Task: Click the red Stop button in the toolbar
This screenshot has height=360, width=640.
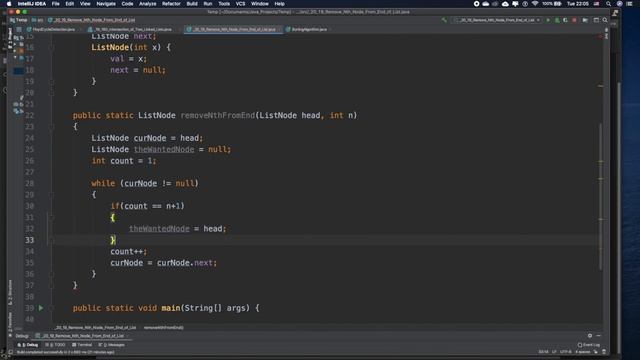Action: (x=575, y=20)
